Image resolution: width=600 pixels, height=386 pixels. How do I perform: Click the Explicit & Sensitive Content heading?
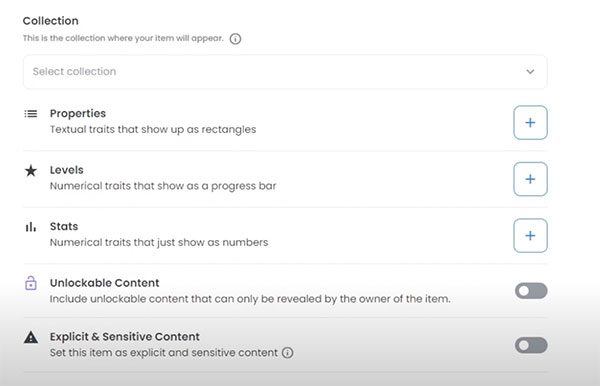125,337
